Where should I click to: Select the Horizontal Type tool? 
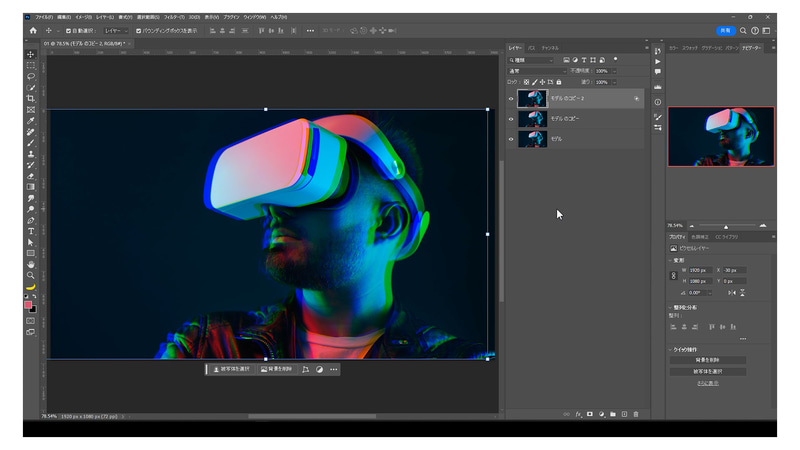point(31,231)
